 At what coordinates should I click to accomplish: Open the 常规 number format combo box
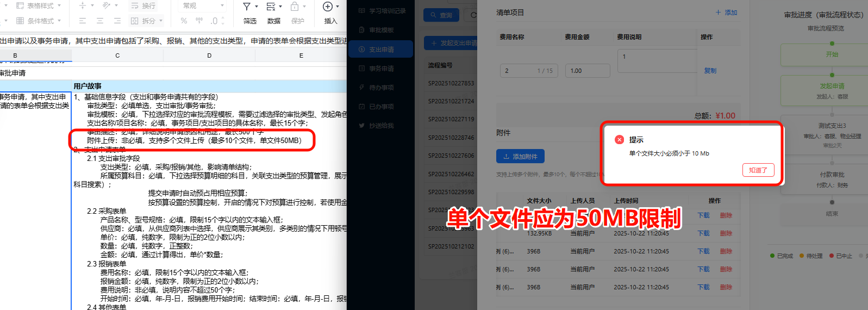(203, 5)
